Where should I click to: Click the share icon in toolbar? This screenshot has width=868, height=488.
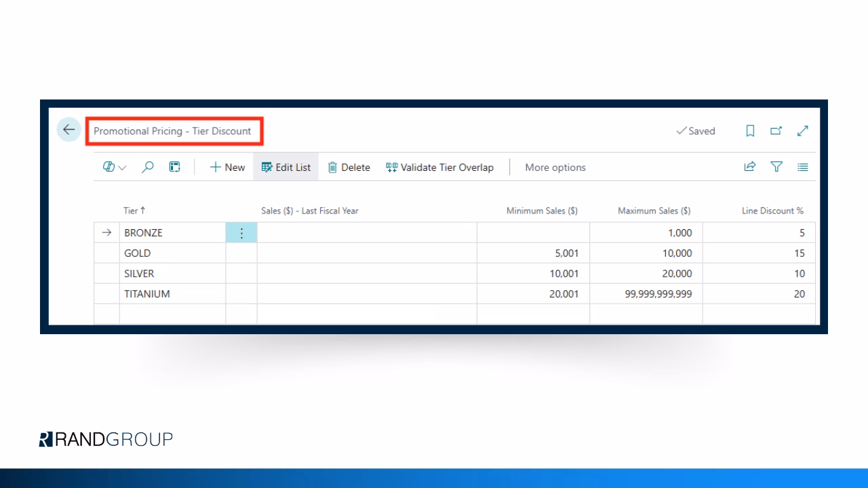tap(750, 167)
